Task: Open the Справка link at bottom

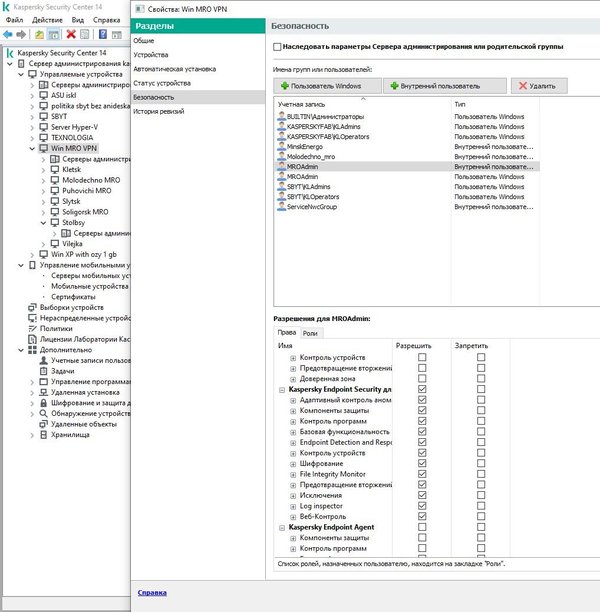Action: point(152,592)
